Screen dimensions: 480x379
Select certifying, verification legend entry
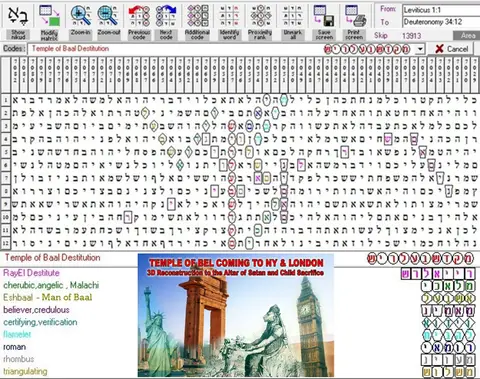(x=40, y=322)
